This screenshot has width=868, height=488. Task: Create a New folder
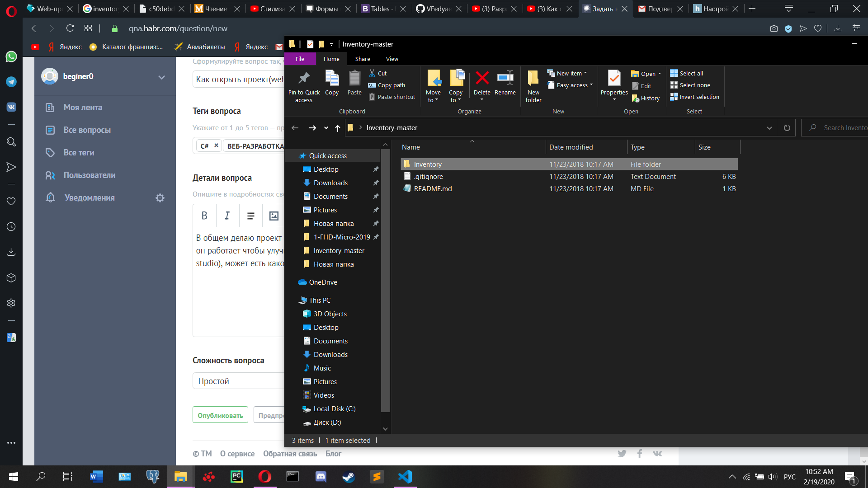(x=533, y=87)
